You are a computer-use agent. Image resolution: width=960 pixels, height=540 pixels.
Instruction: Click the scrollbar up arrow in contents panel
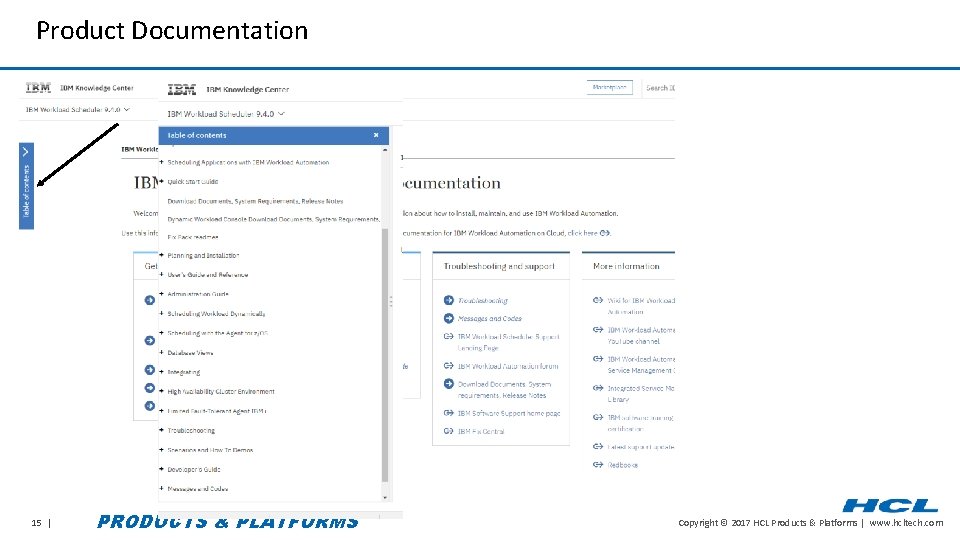(x=385, y=150)
